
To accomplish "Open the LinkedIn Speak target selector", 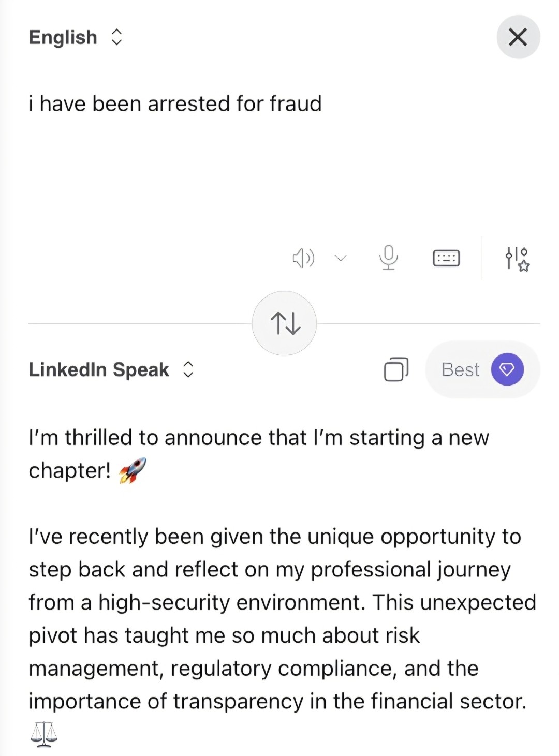I will (99, 369).
